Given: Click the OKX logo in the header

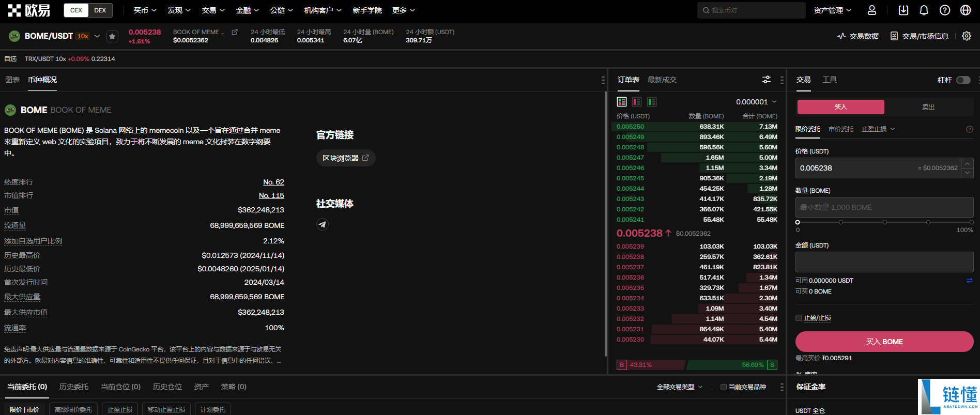Looking at the screenshot, I should tap(29, 10).
